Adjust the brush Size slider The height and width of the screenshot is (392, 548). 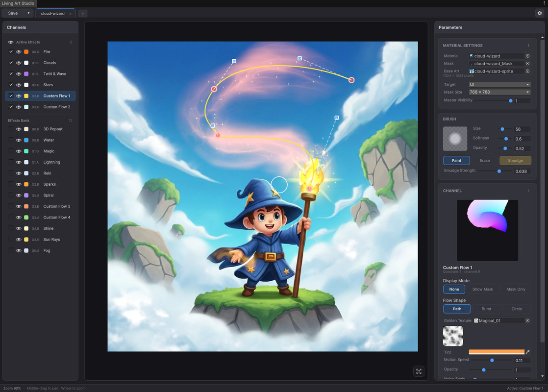502,129
